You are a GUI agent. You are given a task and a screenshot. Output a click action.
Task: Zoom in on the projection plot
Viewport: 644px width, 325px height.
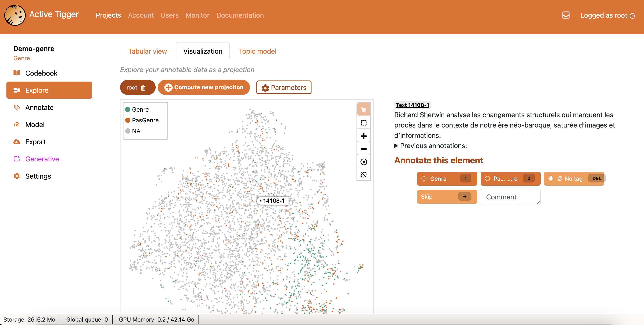364,136
